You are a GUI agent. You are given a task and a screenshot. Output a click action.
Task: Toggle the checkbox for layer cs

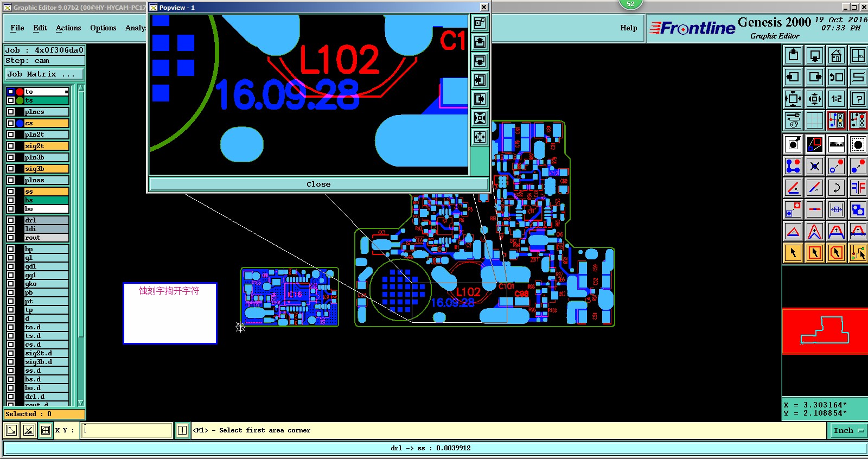[x=11, y=123]
